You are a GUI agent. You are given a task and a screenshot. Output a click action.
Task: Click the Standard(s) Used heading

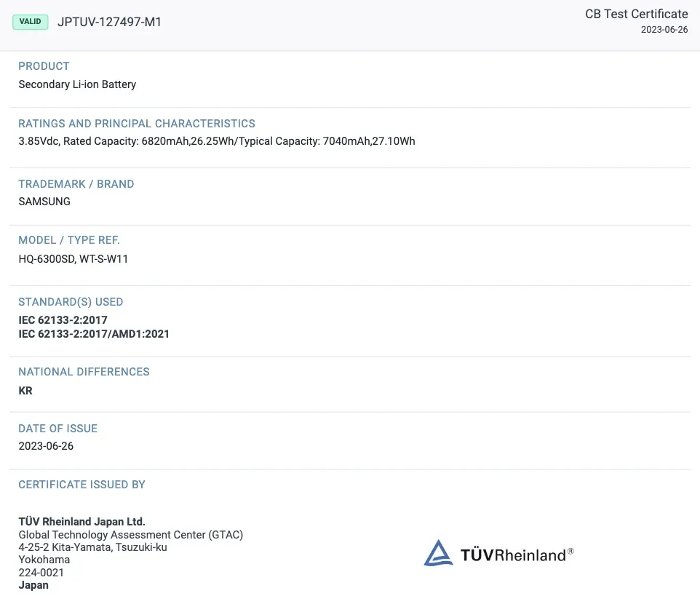click(x=71, y=302)
